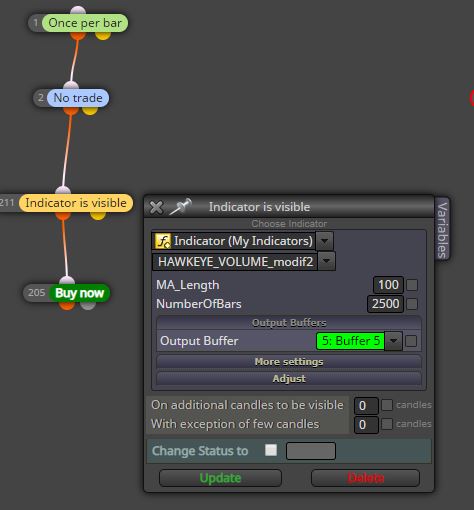This screenshot has width=474, height=510.
Task: Tick the checkbox next to Output Buffer
Action: coord(411,341)
